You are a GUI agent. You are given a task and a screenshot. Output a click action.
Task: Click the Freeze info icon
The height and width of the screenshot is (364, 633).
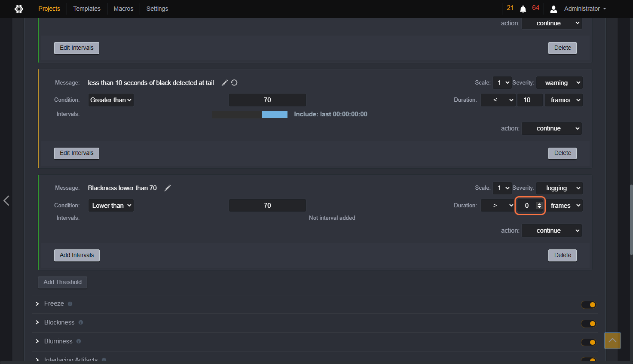coord(70,304)
